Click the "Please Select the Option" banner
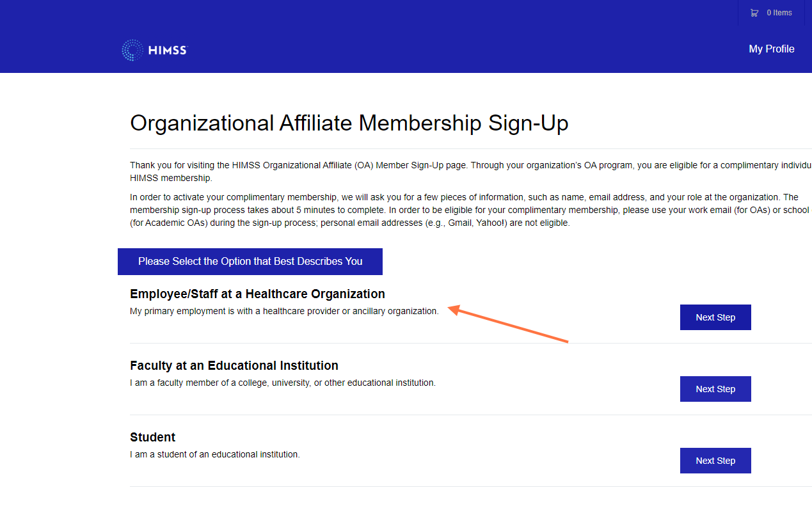Screen dimensions: 812x531 tap(250, 262)
